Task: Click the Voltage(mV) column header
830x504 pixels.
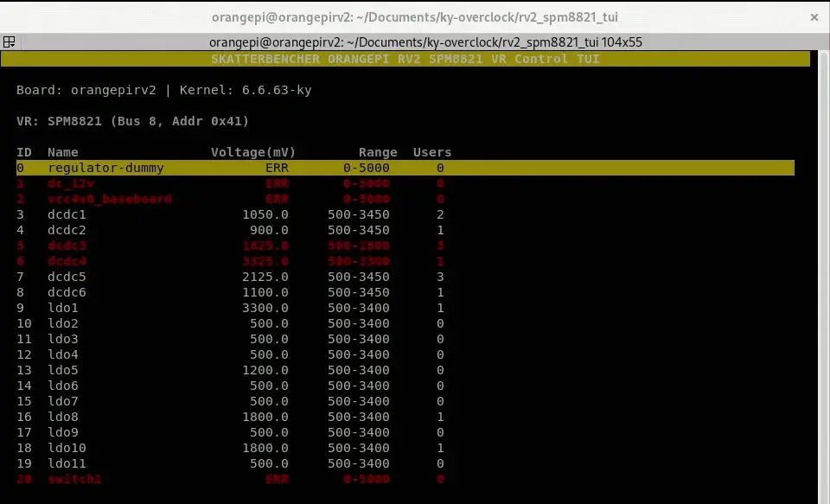Action: click(249, 152)
